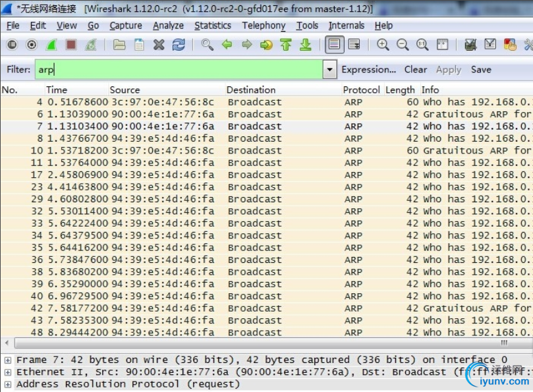
Task: Open the Go menu
Action: [x=93, y=26]
